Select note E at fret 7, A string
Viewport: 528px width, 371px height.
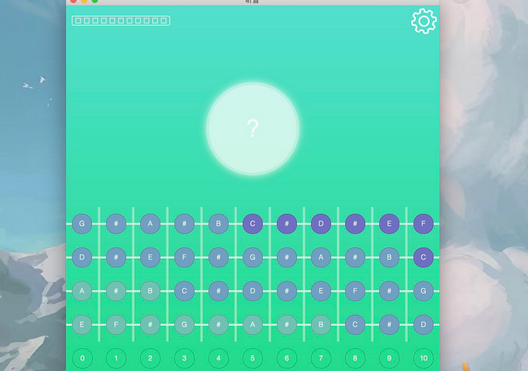[x=321, y=291]
